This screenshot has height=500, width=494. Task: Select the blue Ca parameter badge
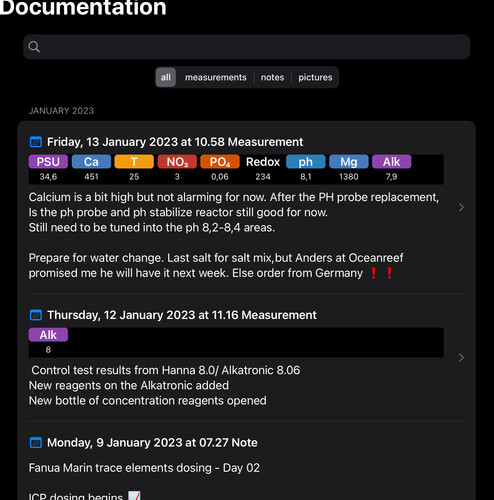[91, 162]
